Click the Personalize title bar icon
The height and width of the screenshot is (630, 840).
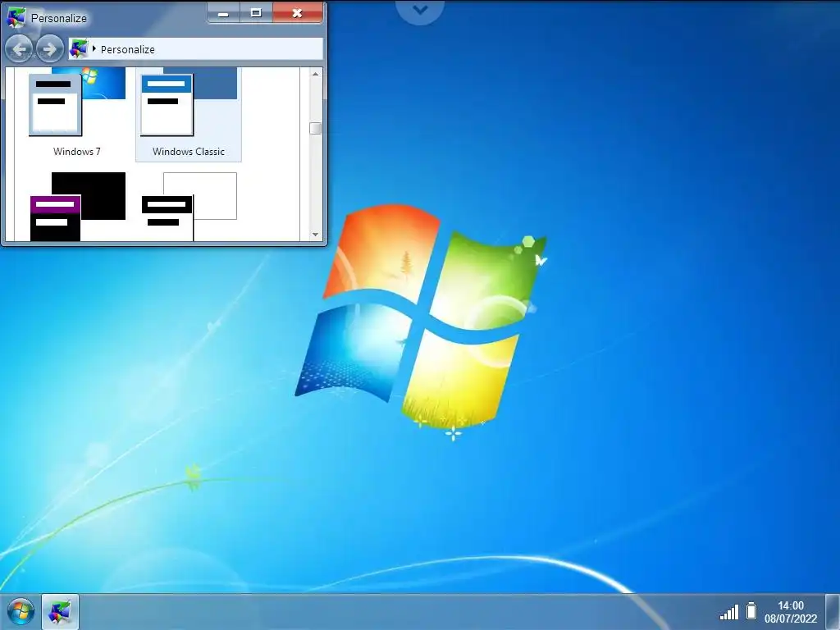16,18
